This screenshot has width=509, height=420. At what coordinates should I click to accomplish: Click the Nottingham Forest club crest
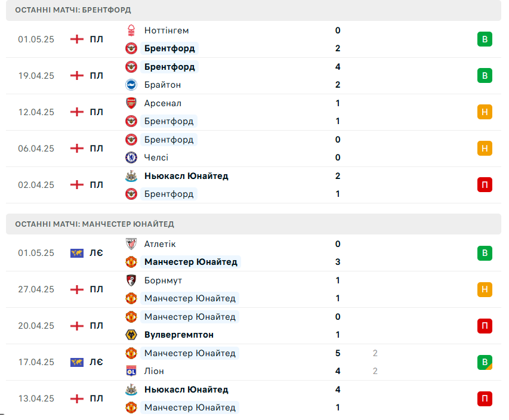(x=131, y=30)
